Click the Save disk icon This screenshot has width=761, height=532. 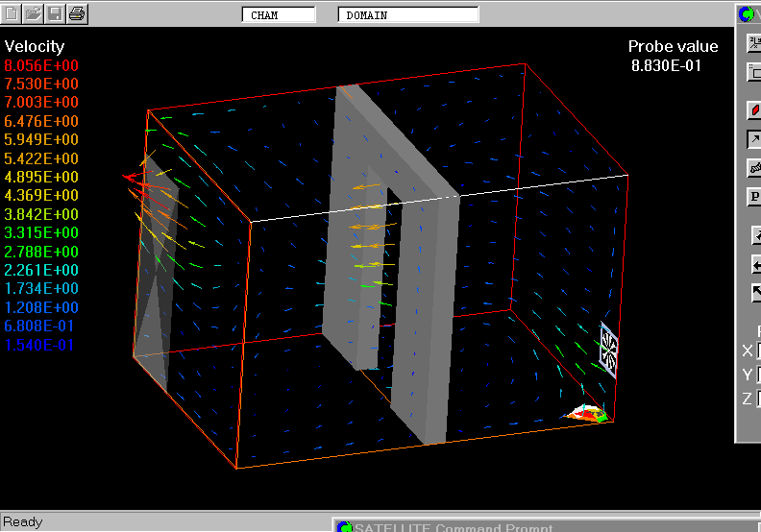pyautogui.click(x=56, y=13)
